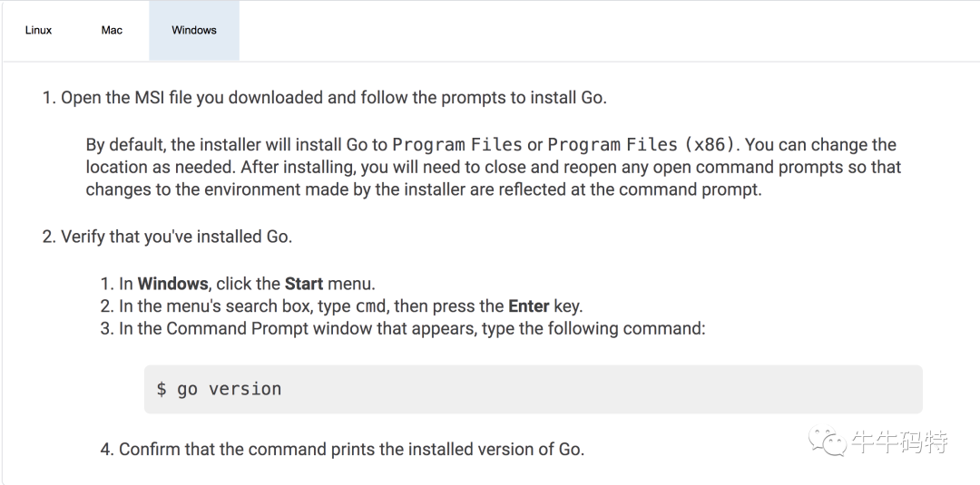Click the bold 'Windows' word in the sub-step
Image resolution: width=980 pixels, height=485 pixels.
(172, 284)
